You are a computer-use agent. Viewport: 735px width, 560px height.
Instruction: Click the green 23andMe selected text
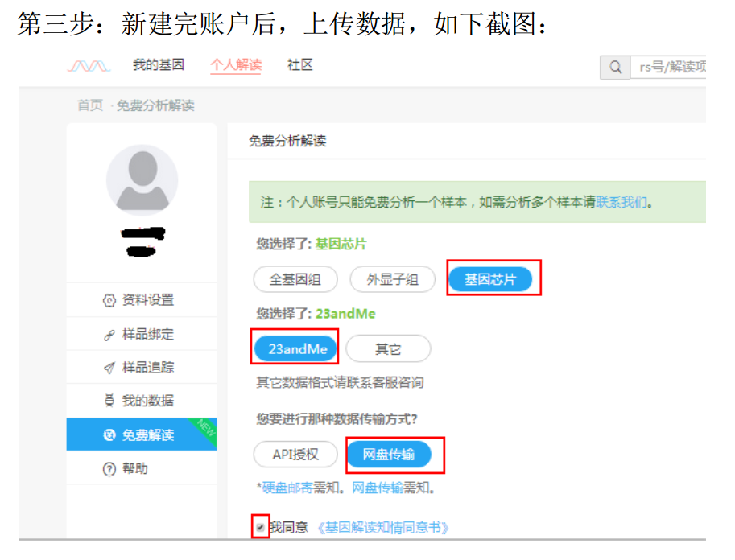point(345,314)
